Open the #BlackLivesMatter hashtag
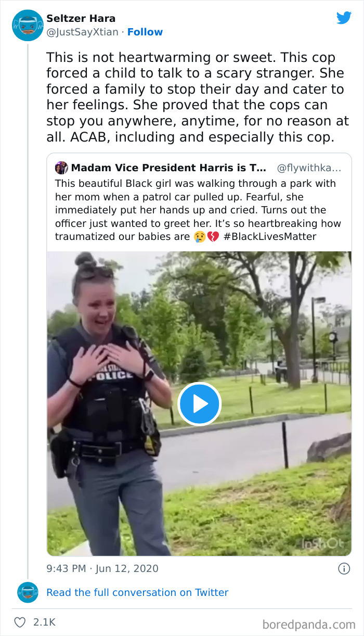This screenshot has width=364, height=636. tap(270, 237)
